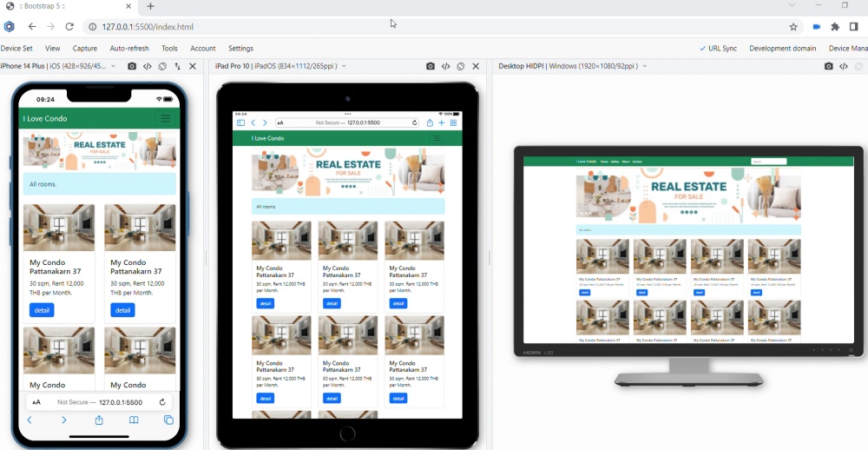
Task: Open the side panel icon in browser toolbar
Action: (854, 27)
